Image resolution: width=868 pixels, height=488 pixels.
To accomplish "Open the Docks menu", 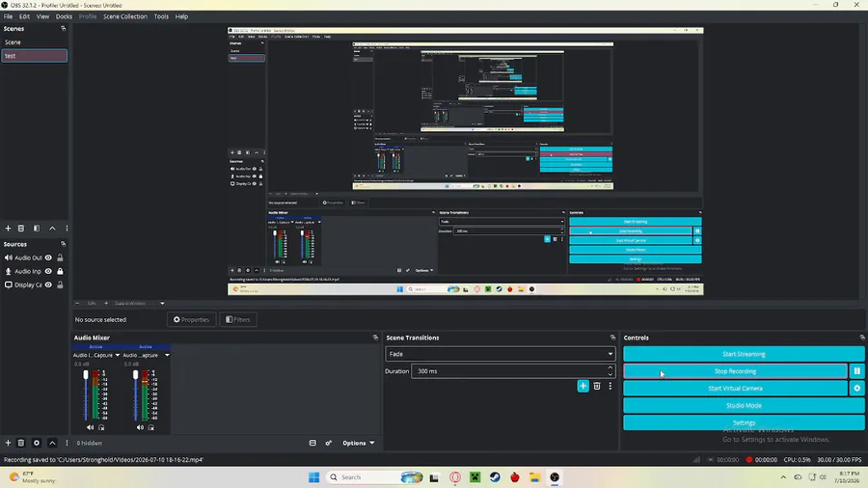I will point(64,16).
